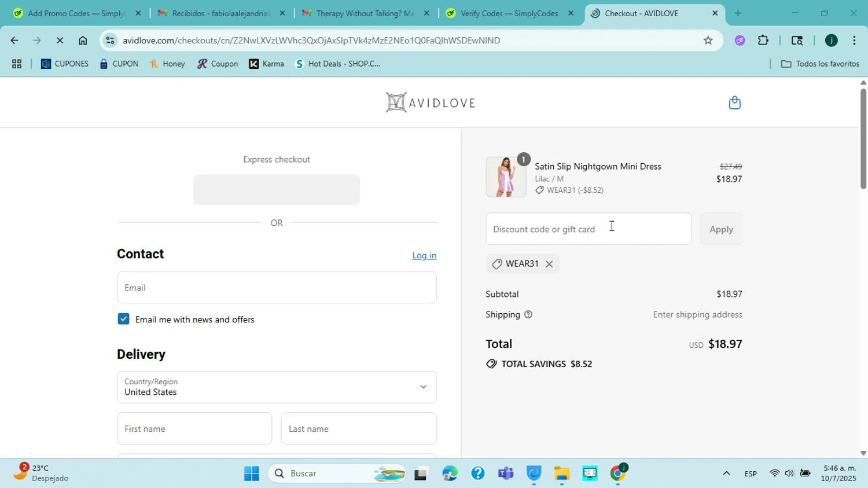Open the purple extension icon in toolbar

tap(740, 40)
